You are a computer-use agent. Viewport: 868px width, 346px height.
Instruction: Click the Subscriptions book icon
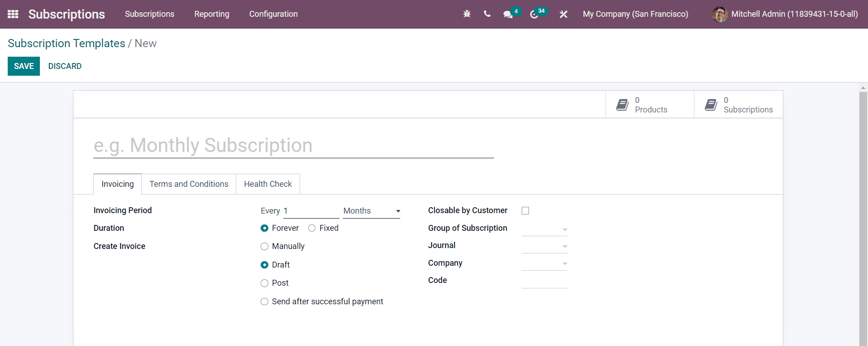coord(711,105)
